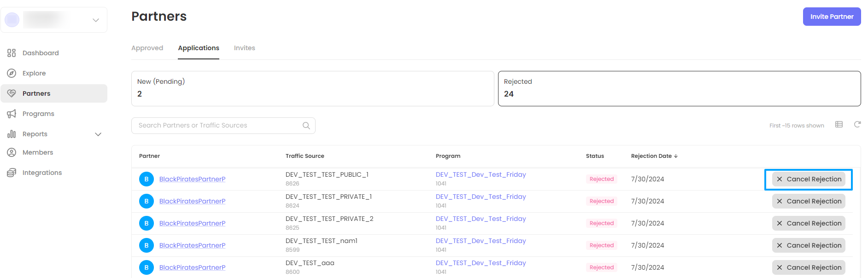The image size is (868, 278).
Task: Open BlackPiratesPartnerP link in first row
Action: (192, 179)
